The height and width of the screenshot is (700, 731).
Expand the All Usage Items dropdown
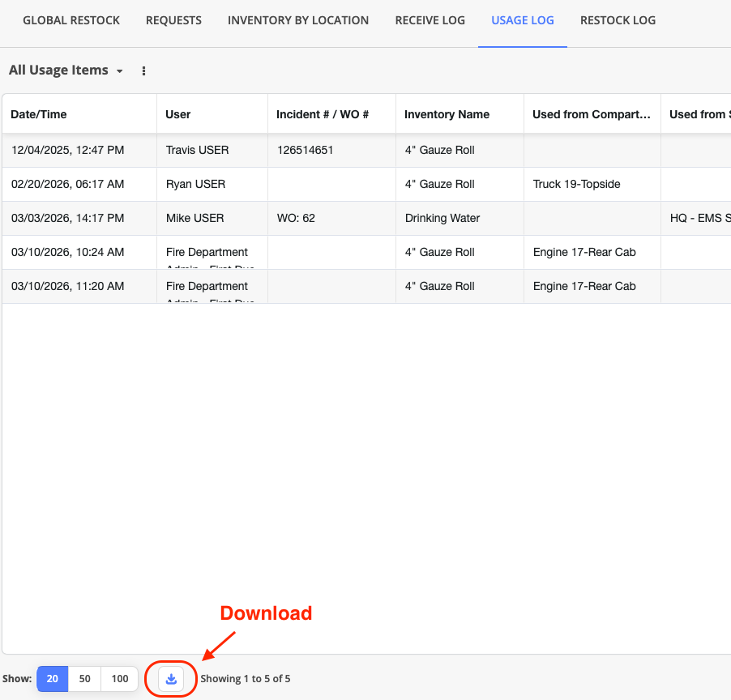(x=66, y=70)
